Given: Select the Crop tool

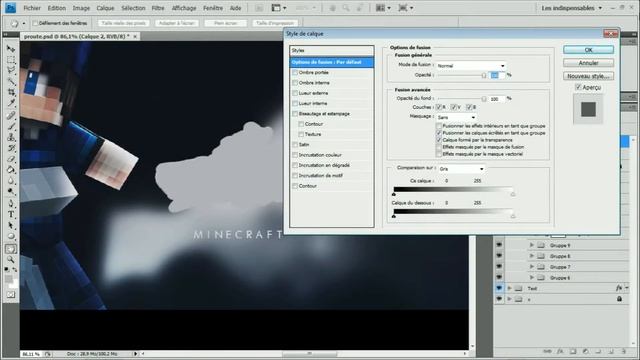Looking at the screenshot, I should coord(11,92).
